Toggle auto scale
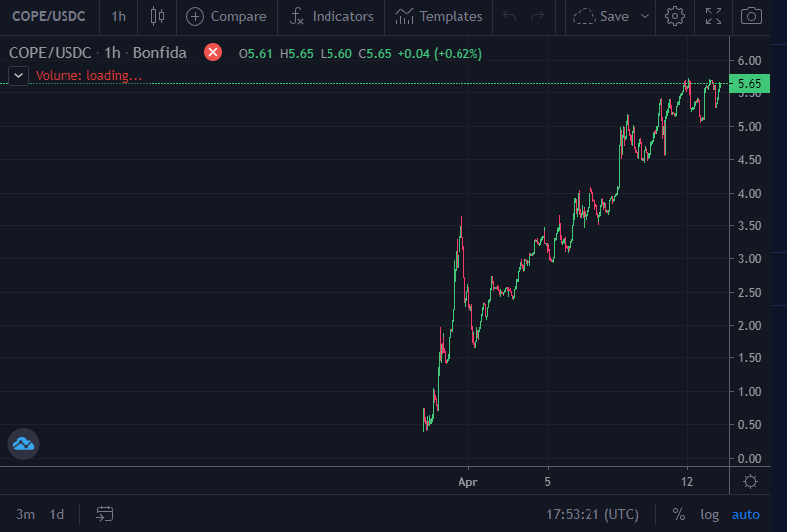This screenshot has height=532, width=787. click(x=746, y=514)
